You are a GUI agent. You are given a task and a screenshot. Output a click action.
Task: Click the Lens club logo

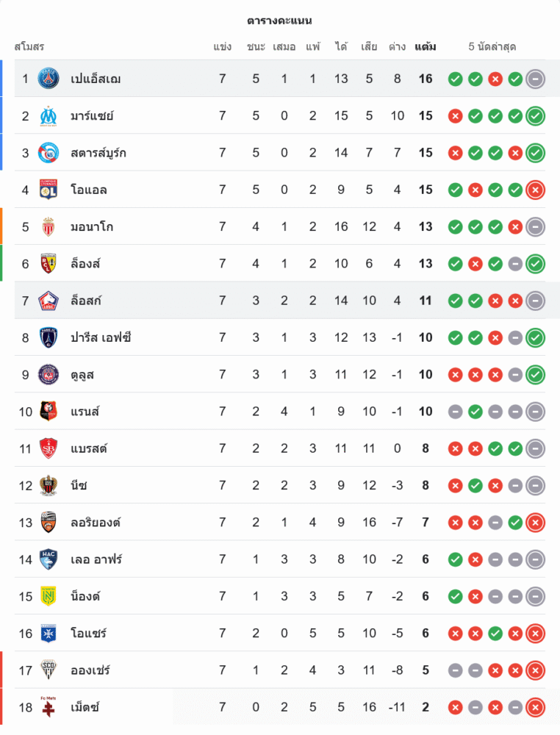tap(49, 263)
